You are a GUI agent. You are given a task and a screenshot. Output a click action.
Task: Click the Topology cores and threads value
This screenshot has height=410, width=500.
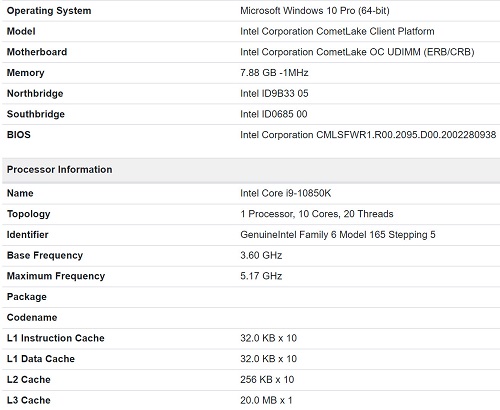pyautogui.click(x=317, y=214)
